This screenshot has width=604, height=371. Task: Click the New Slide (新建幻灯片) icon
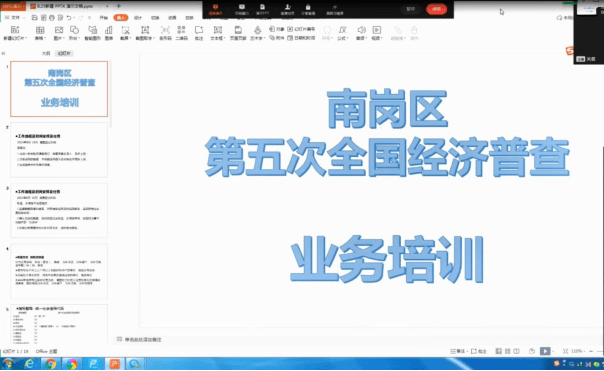click(15, 30)
